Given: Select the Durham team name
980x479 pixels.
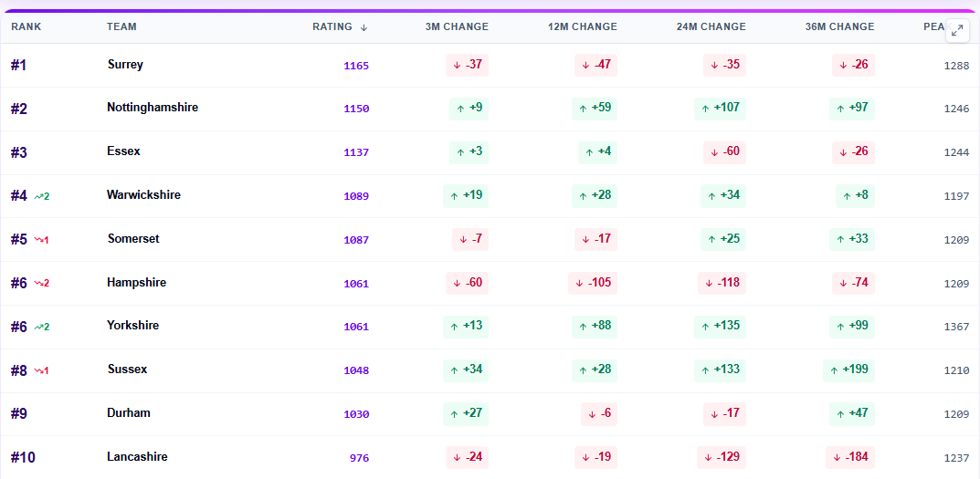Looking at the screenshot, I should pos(129,412).
